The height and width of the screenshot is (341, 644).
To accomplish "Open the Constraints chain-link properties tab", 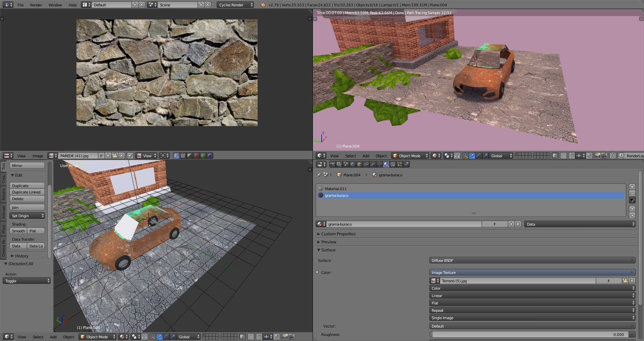I will [366, 164].
